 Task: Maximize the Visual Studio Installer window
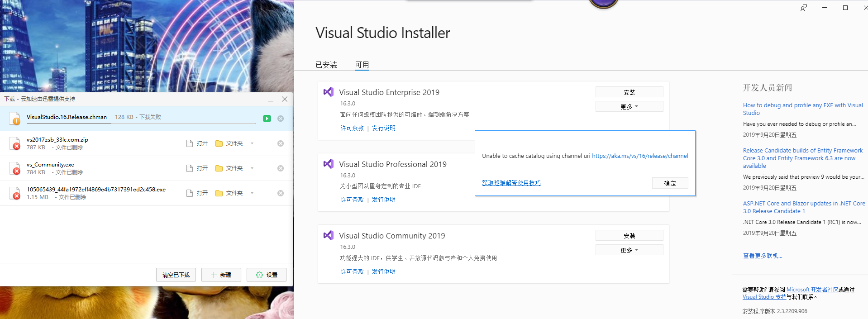(845, 8)
